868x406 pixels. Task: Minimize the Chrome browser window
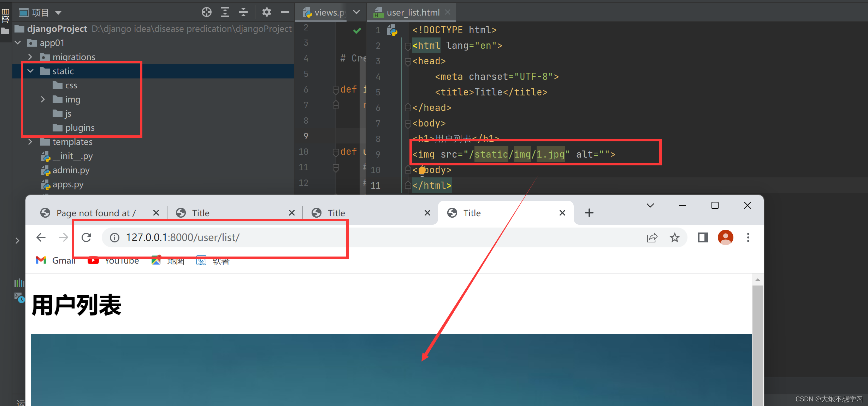coord(683,205)
